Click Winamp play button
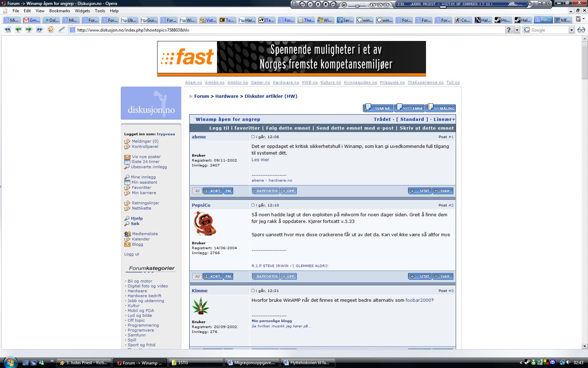588x368 pixels. (310, 4)
